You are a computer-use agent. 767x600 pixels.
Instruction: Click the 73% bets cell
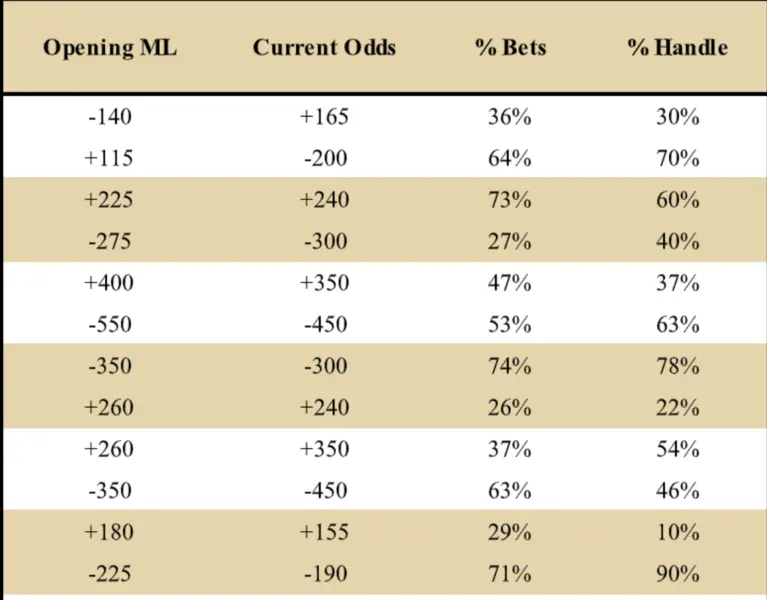click(509, 200)
